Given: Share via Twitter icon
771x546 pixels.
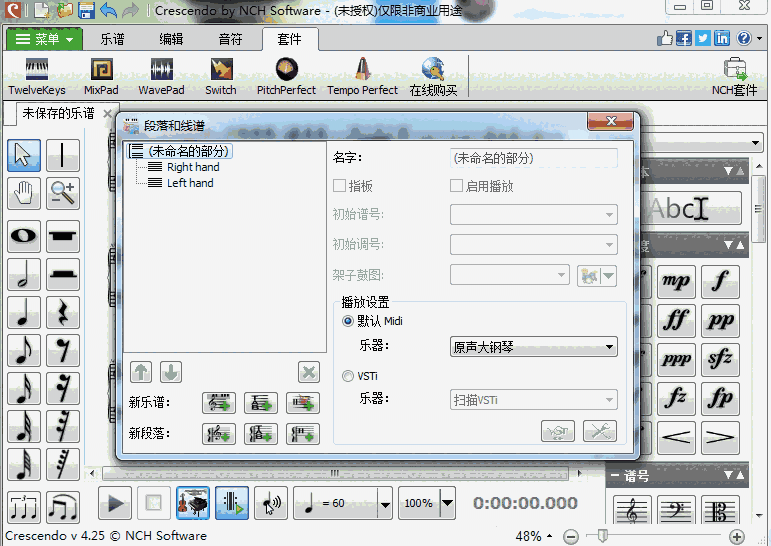Looking at the screenshot, I should pyautogui.click(x=703, y=38).
